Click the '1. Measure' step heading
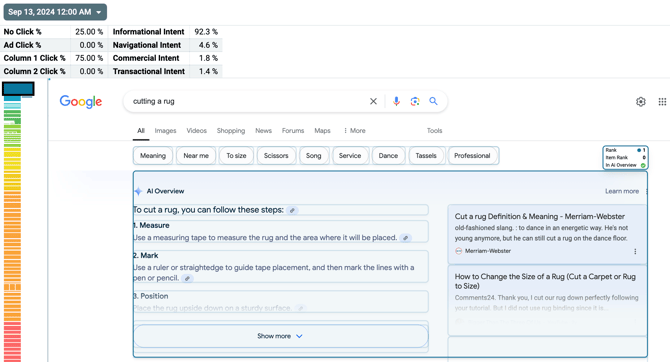This screenshot has width=670, height=362. [151, 225]
